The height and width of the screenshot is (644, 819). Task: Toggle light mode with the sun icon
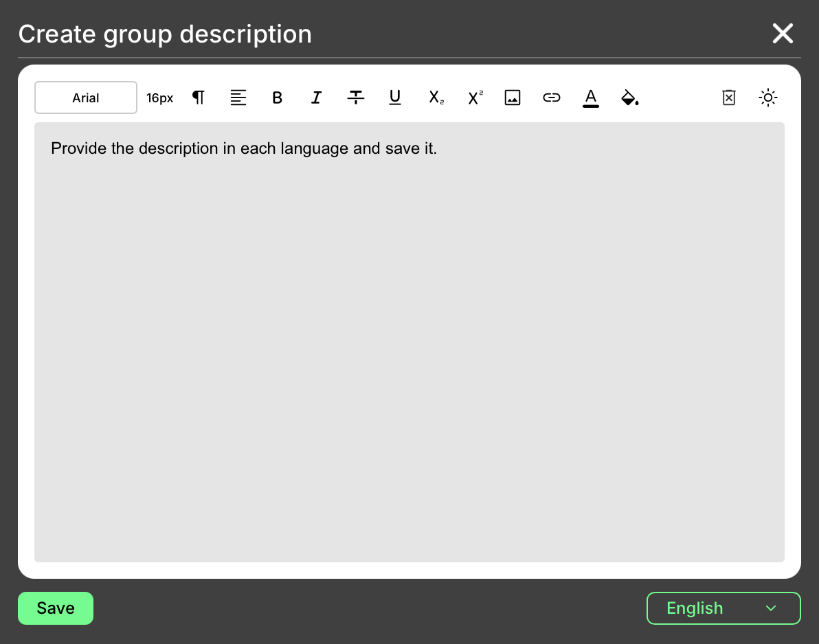pos(768,97)
